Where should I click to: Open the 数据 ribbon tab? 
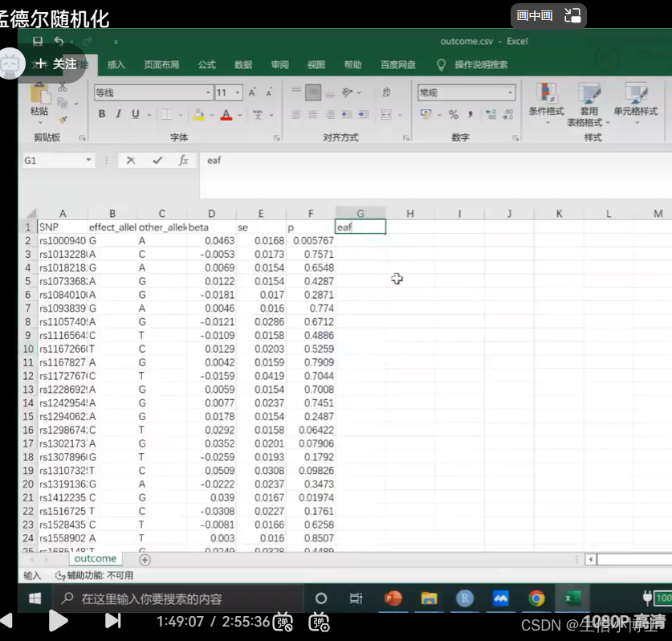243,65
